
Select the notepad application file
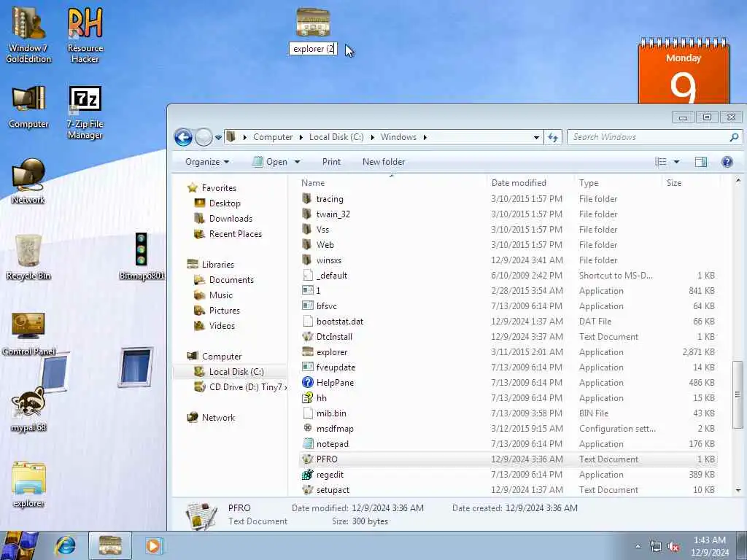[508, 444]
